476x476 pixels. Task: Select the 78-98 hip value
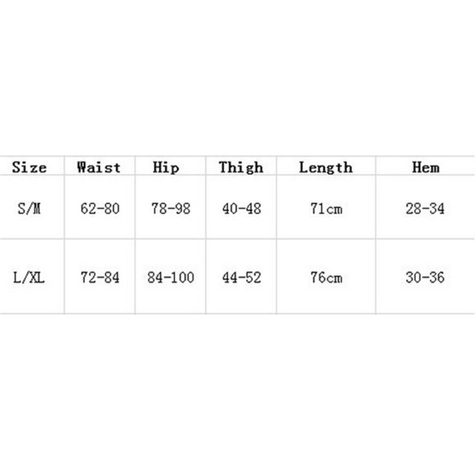point(171,209)
